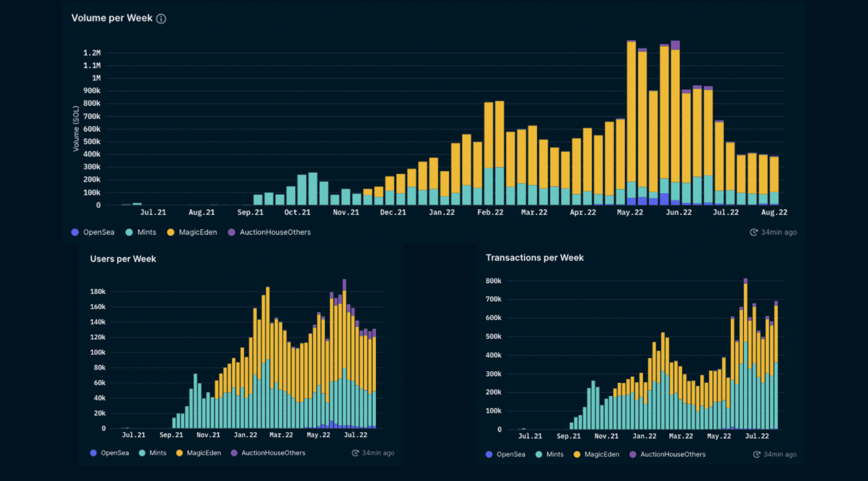
Task: Click the '34min ago' text under Volume chart
Action: point(779,232)
